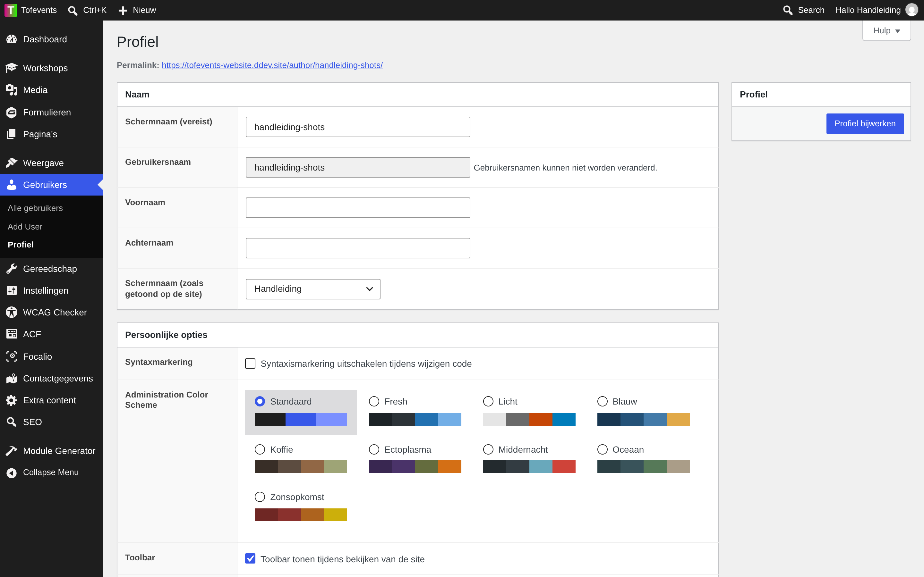Uncheck Toolbar tonen tijdens bekijken checkbox
The image size is (924, 577).
(250, 559)
